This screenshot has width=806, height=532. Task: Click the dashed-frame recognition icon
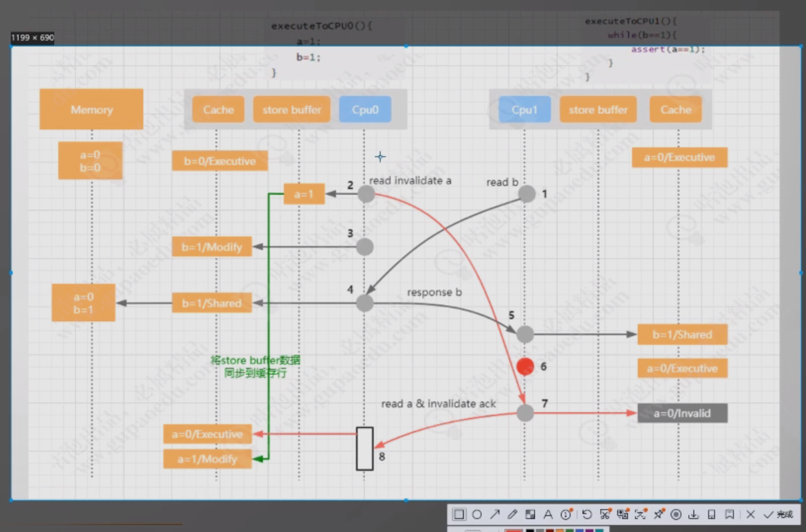641,514
